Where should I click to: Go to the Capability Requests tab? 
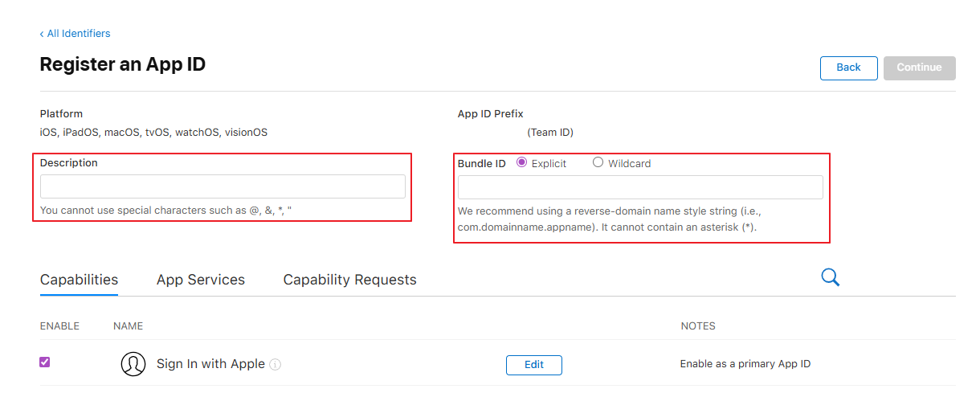tap(349, 280)
